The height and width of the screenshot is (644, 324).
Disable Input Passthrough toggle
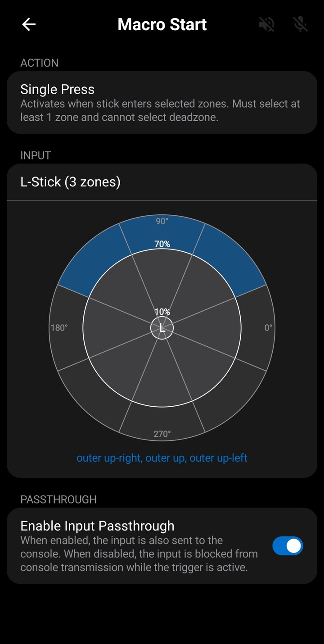coord(287,545)
